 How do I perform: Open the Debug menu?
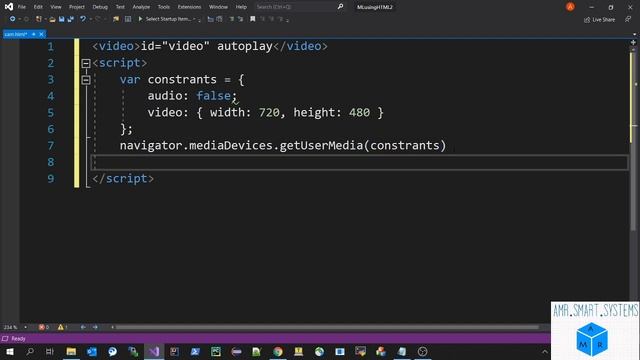100,7
